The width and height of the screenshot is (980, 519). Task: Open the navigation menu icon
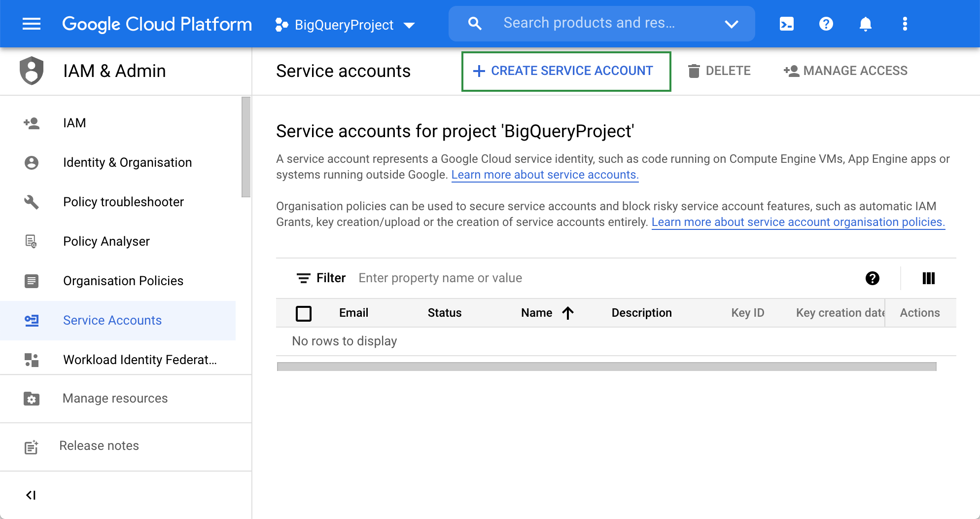[31, 24]
